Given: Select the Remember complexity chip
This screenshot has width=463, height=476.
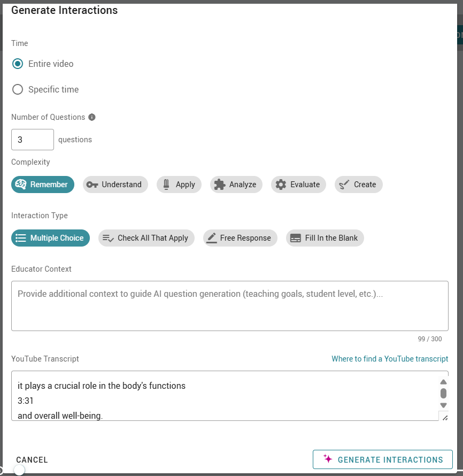Looking at the screenshot, I should pos(43,185).
